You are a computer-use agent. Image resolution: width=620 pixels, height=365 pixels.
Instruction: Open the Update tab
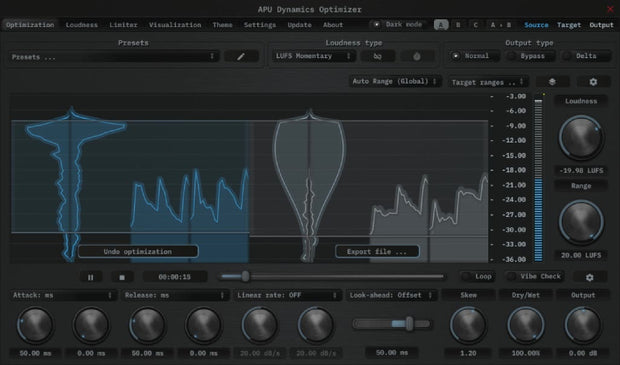coord(299,25)
